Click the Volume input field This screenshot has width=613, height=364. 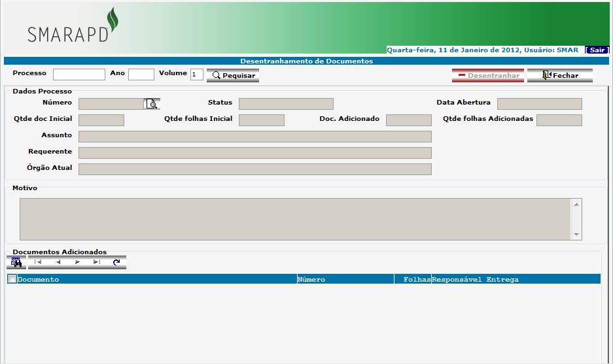click(197, 74)
